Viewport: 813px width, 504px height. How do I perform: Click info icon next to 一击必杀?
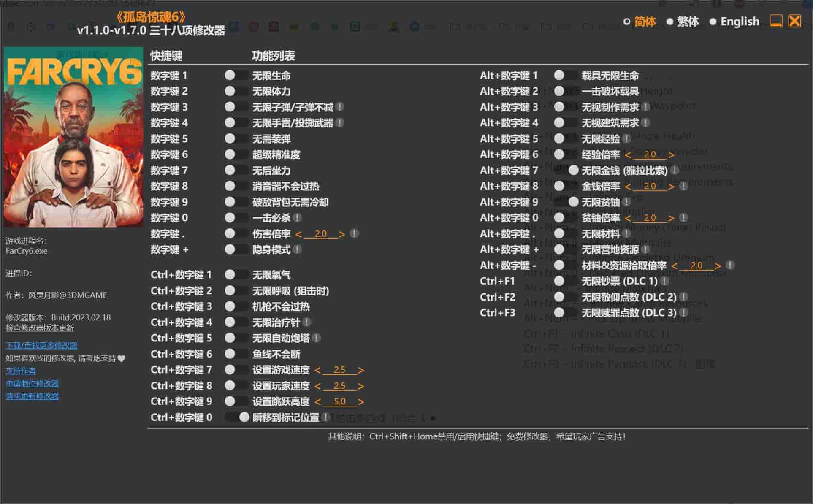(x=297, y=218)
